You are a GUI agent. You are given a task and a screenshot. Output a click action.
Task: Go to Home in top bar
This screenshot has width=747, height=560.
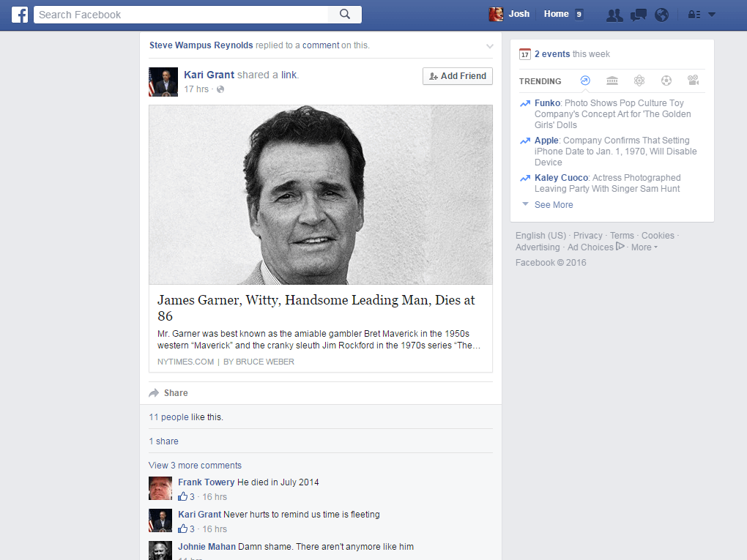click(x=556, y=14)
